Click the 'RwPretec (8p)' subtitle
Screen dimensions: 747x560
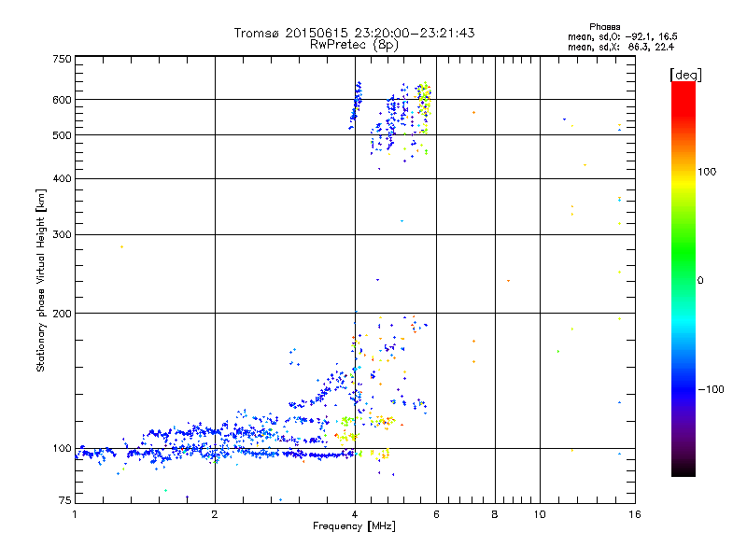(354, 45)
